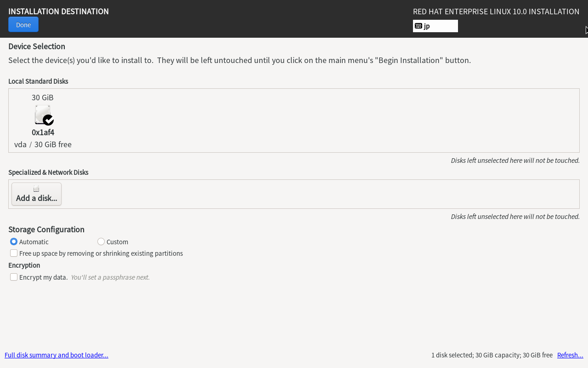The width and height of the screenshot is (588, 368).
Task: Click the 1 disk selected status text
Action: coord(492,355)
